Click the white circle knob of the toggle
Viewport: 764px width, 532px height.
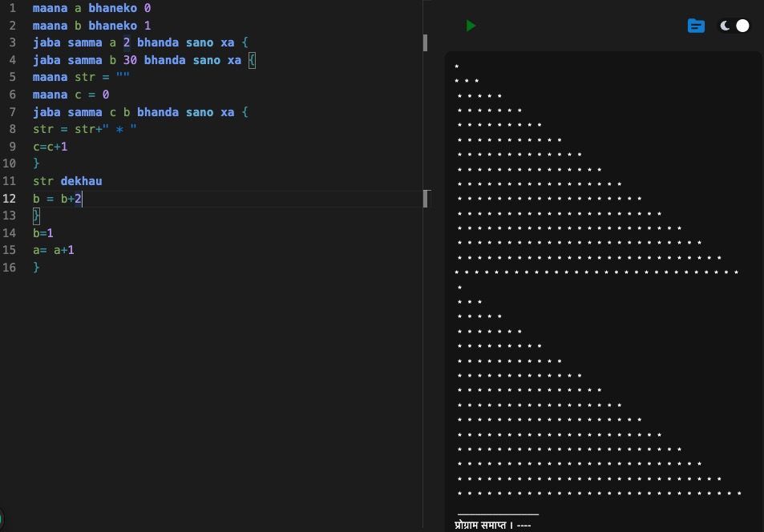pos(742,25)
